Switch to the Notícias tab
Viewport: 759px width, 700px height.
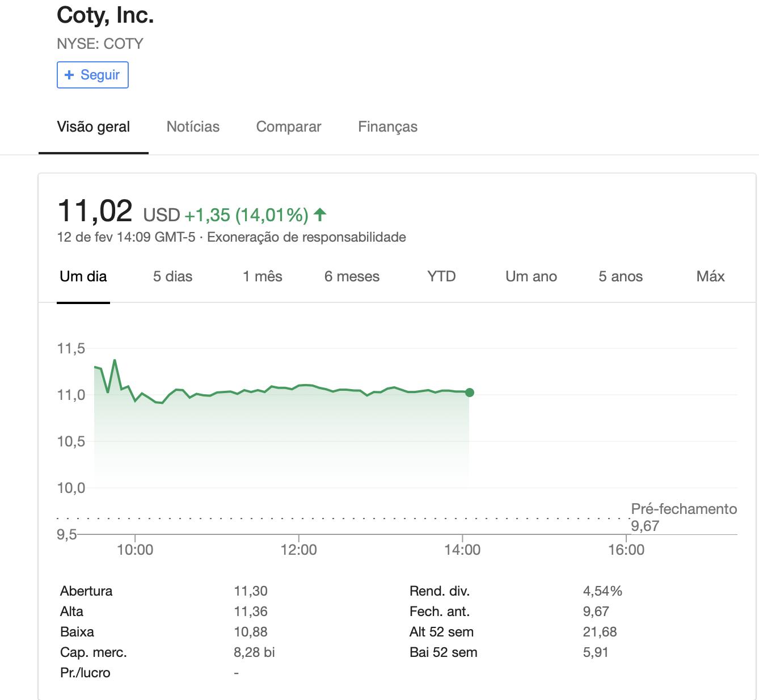[x=193, y=126]
